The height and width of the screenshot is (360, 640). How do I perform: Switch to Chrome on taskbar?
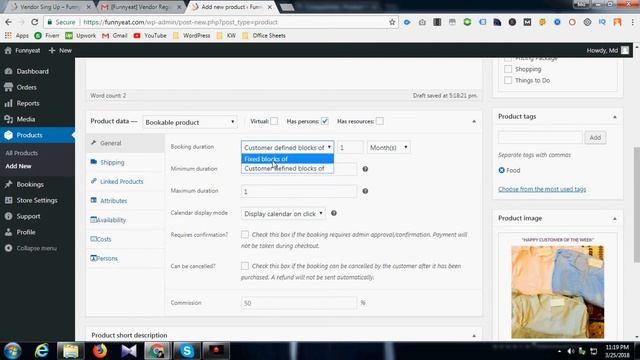pos(157,351)
